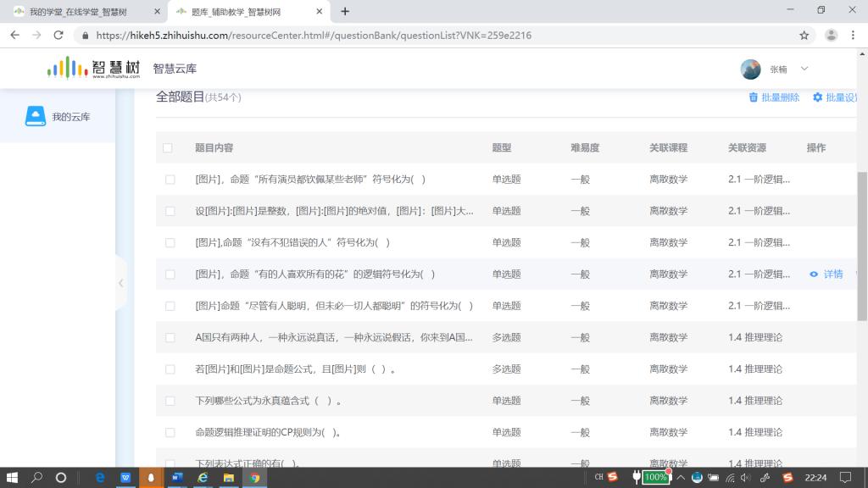Reload the page using the refresh icon
The width and height of the screenshot is (868, 488).
coord(58,36)
